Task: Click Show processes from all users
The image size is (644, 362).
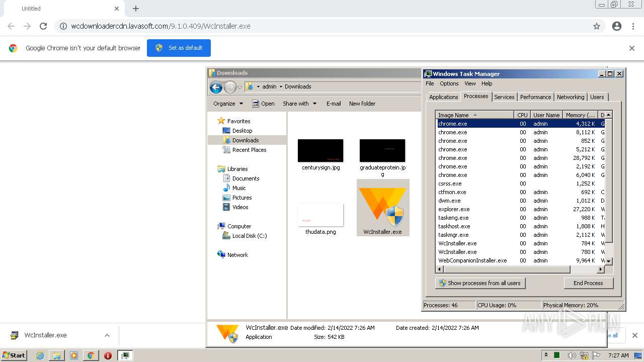Action: (480, 283)
